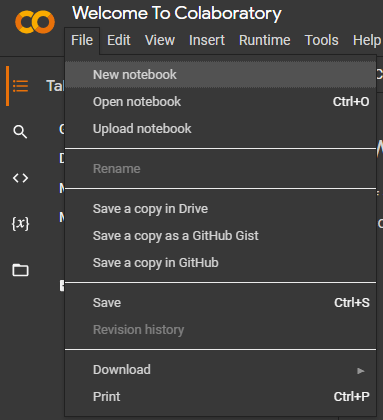Viewport: 383px width, 420px height.
Task: Open the Edit menu
Action: coord(119,40)
